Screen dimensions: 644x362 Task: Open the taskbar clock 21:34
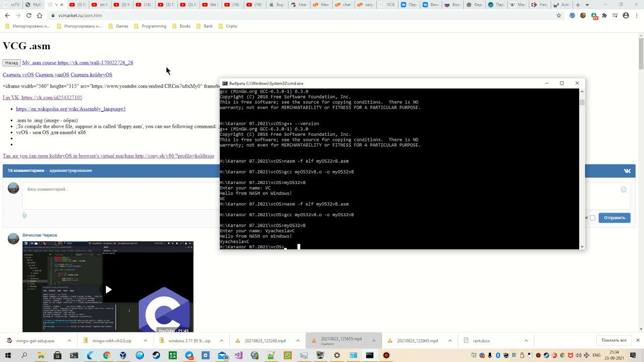tap(614, 355)
